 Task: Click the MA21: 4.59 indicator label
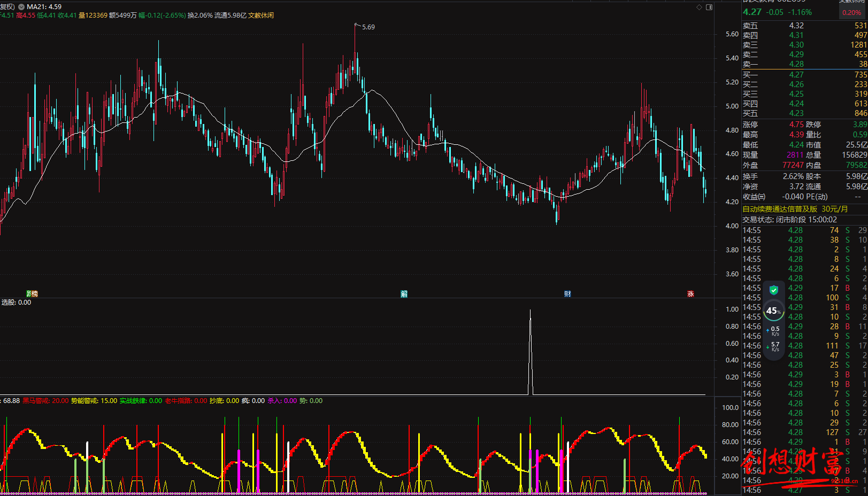coord(44,7)
